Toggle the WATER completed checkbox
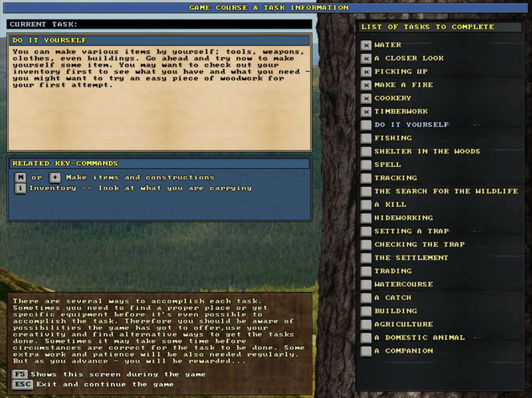Screen dimensions: 532x398 point(364,45)
